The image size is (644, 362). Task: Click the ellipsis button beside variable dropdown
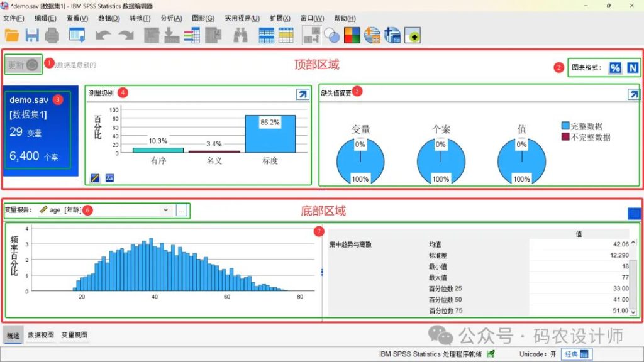[182, 210]
